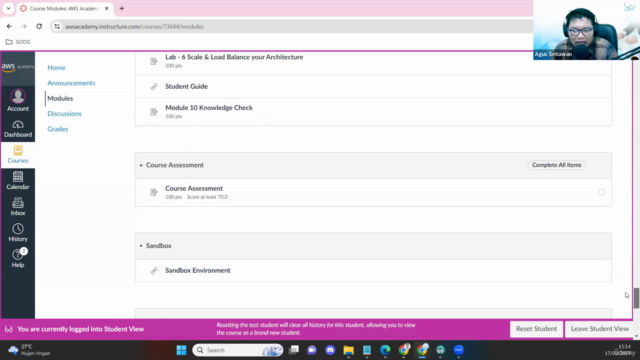Open Module 10 Knowledge Check

pyautogui.click(x=209, y=108)
